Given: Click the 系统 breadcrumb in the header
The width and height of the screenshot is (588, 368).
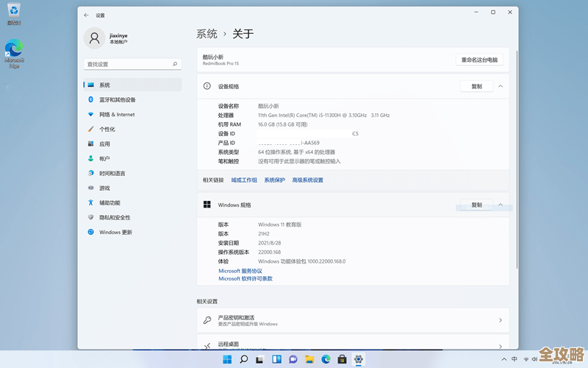Looking at the screenshot, I should coord(207,34).
